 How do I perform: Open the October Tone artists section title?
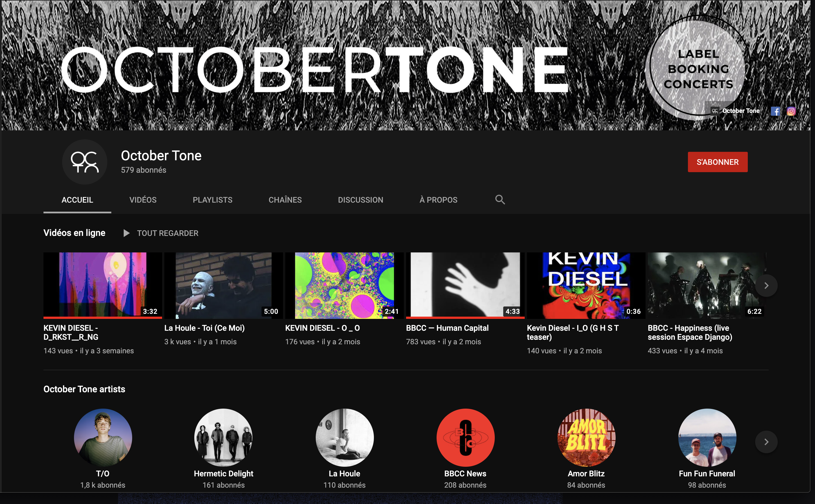84,389
